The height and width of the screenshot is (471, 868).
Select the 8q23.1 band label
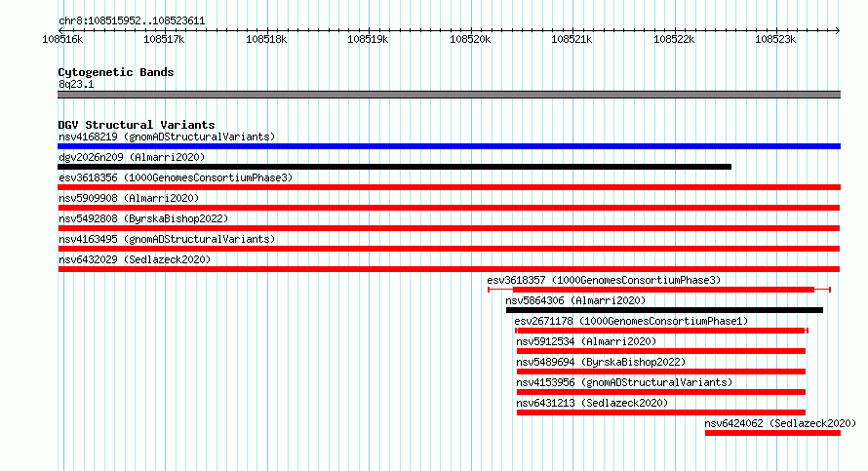pos(76,84)
